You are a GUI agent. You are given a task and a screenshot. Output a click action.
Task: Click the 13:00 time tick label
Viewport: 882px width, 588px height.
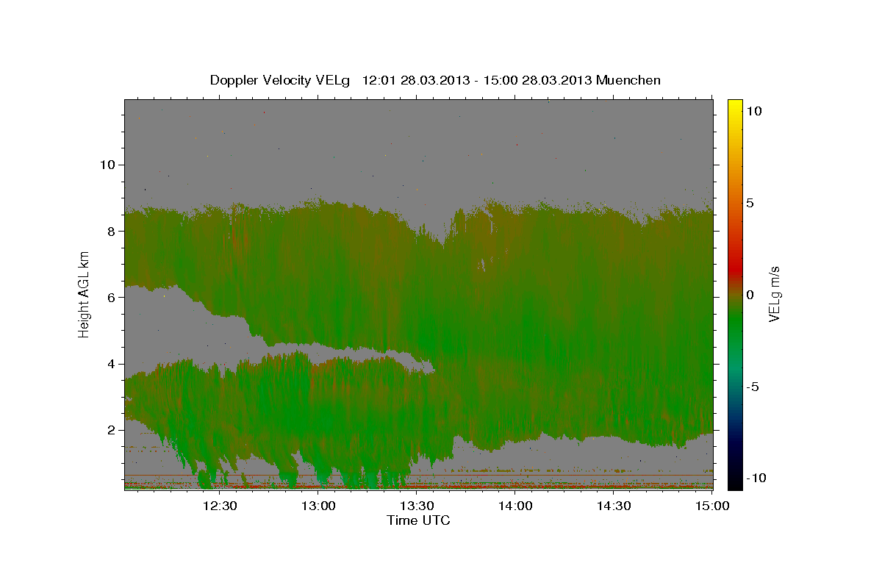[x=318, y=506]
